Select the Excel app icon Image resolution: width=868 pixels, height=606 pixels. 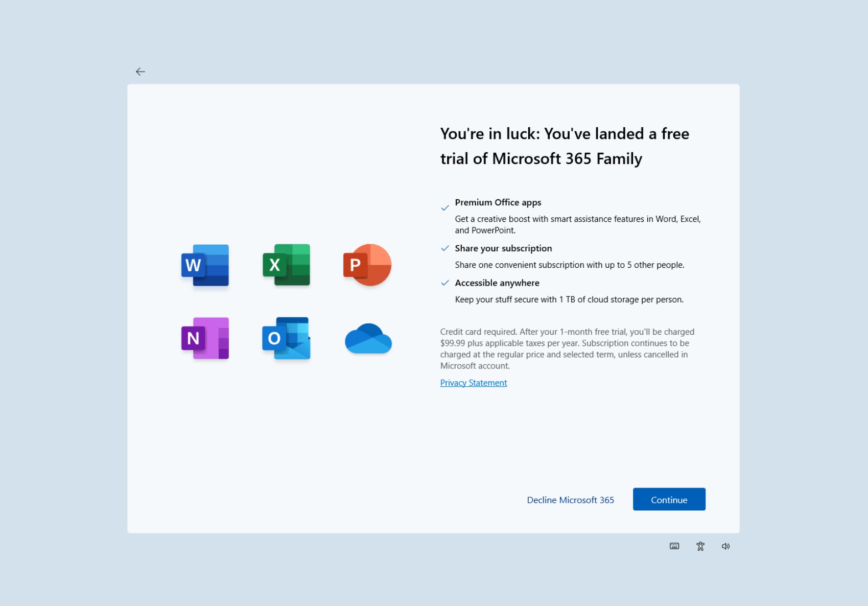(x=286, y=266)
